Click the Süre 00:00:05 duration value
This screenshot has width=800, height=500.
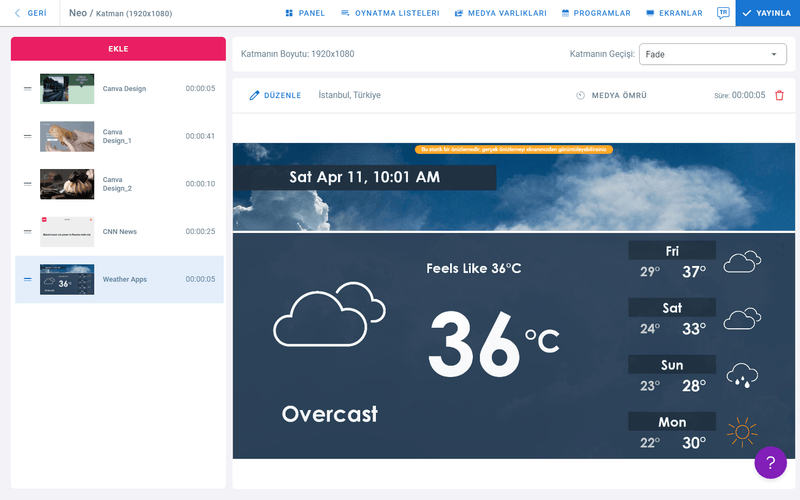[x=748, y=95]
